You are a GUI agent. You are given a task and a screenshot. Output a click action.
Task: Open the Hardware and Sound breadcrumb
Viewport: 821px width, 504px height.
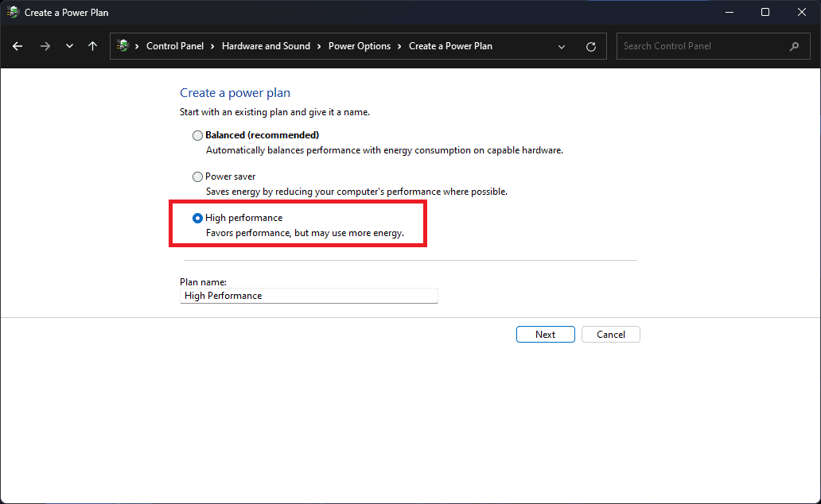[266, 46]
